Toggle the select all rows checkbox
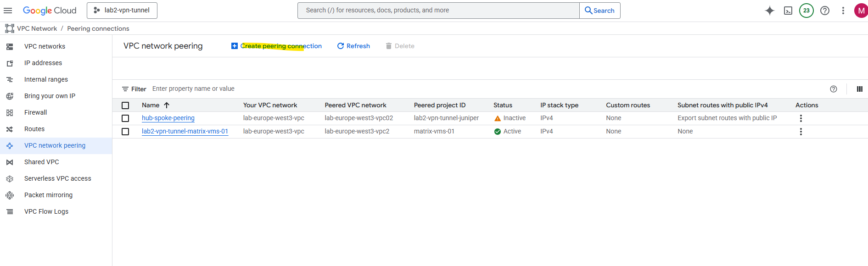Image resolution: width=868 pixels, height=266 pixels. click(125, 105)
